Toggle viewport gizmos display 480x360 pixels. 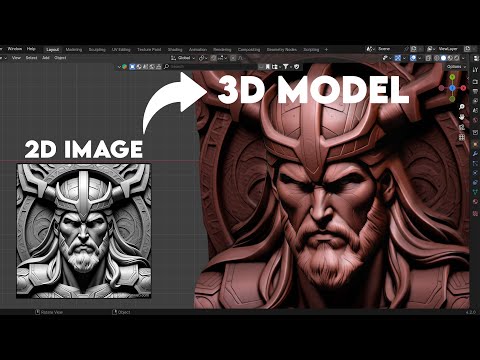[398, 58]
